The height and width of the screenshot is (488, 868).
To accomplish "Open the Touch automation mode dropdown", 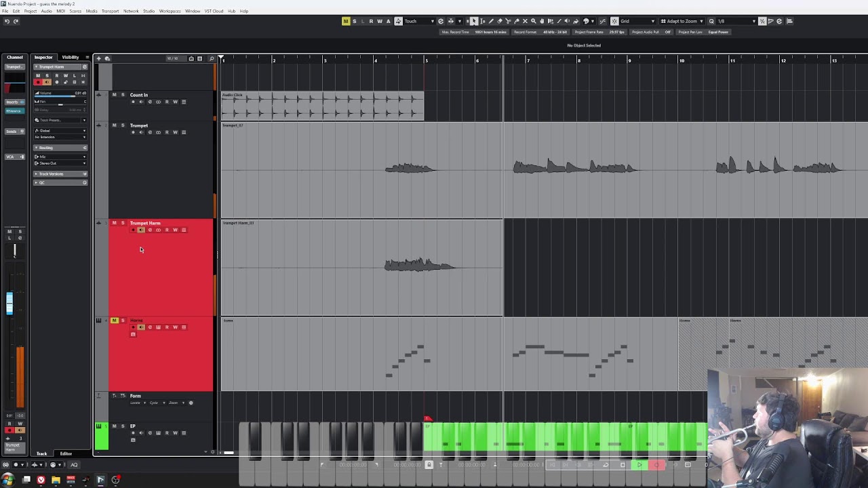I will [x=420, y=21].
